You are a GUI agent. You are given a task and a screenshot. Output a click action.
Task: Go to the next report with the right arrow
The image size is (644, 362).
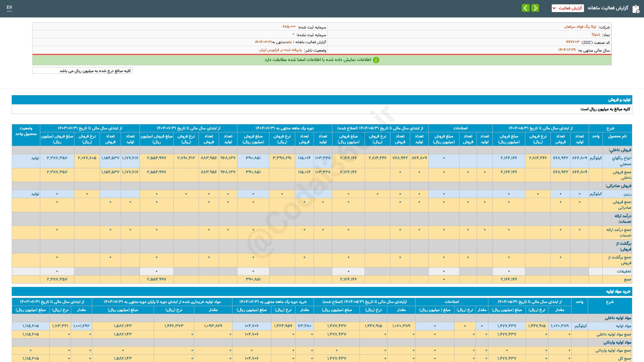tap(535, 8)
